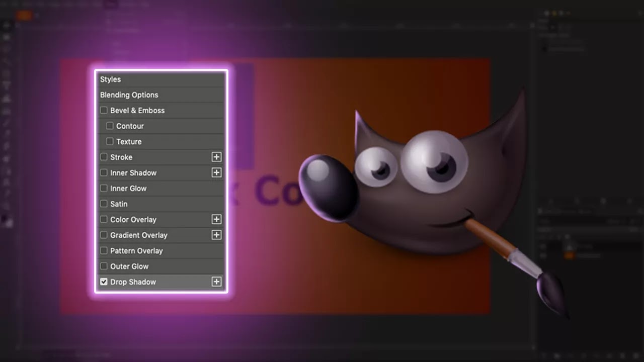Click the plus icon on Gradient Overlay
644x362 pixels.
coord(216,235)
